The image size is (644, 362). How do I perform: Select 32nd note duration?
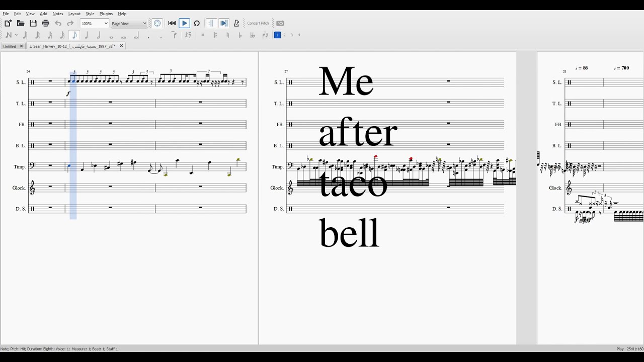pyautogui.click(x=50, y=35)
